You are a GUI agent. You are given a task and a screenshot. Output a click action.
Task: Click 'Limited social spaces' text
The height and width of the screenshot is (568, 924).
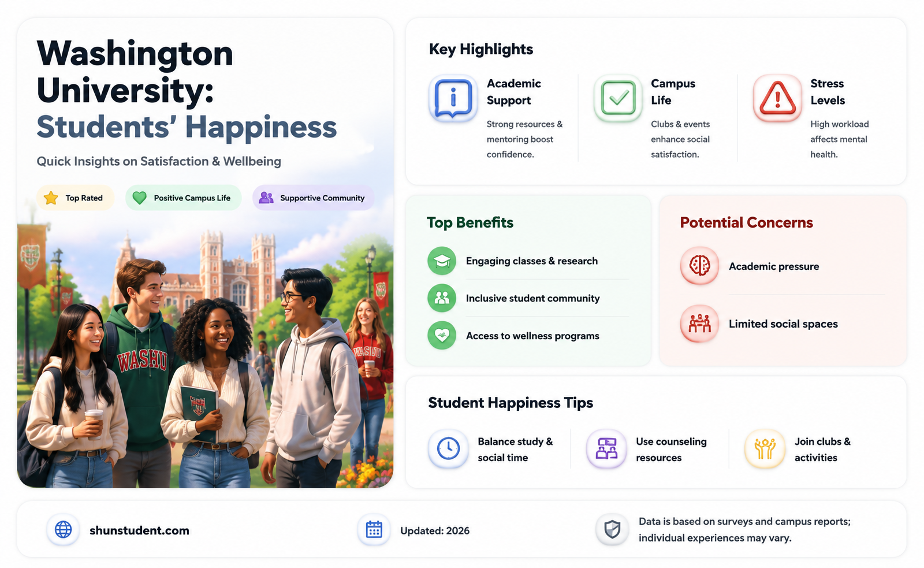783,324
